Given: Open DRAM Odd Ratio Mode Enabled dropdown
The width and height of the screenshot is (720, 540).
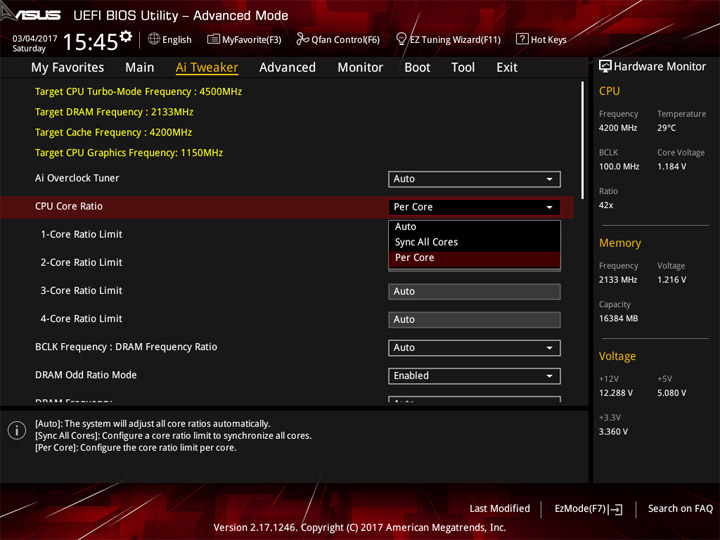Looking at the screenshot, I should [x=474, y=376].
